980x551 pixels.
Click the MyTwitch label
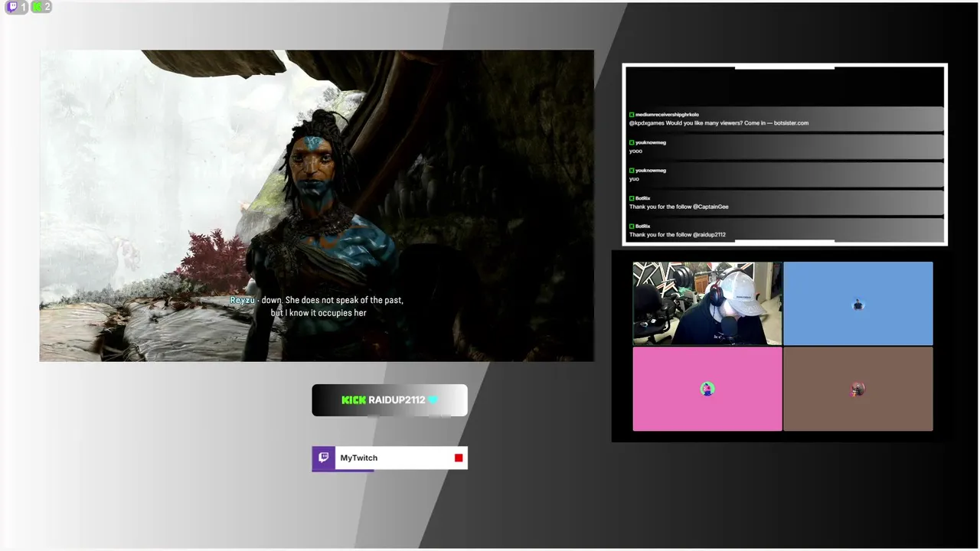click(x=359, y=458)
